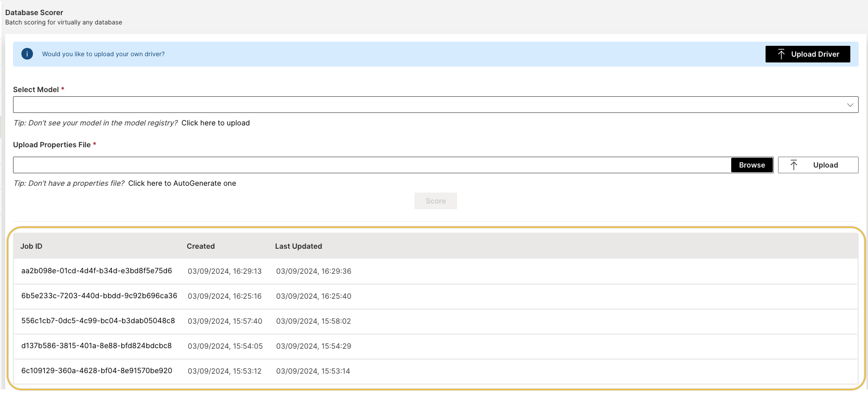Viewport: 868px width, 395px height.
Task: Click the blue info icon in banner
Action: click(x=27, y=54)
